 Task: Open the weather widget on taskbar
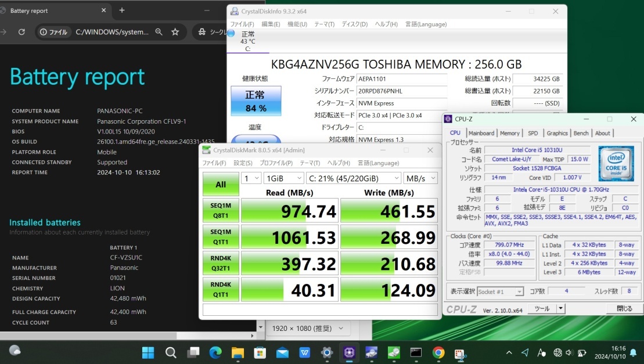coord(15,350)
